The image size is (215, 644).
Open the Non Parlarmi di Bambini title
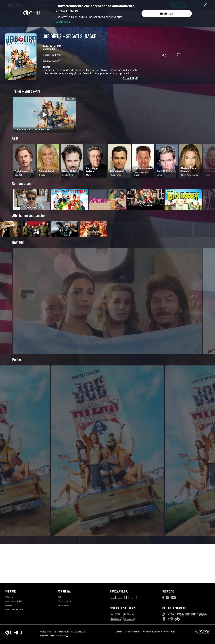tap(108, 199)
